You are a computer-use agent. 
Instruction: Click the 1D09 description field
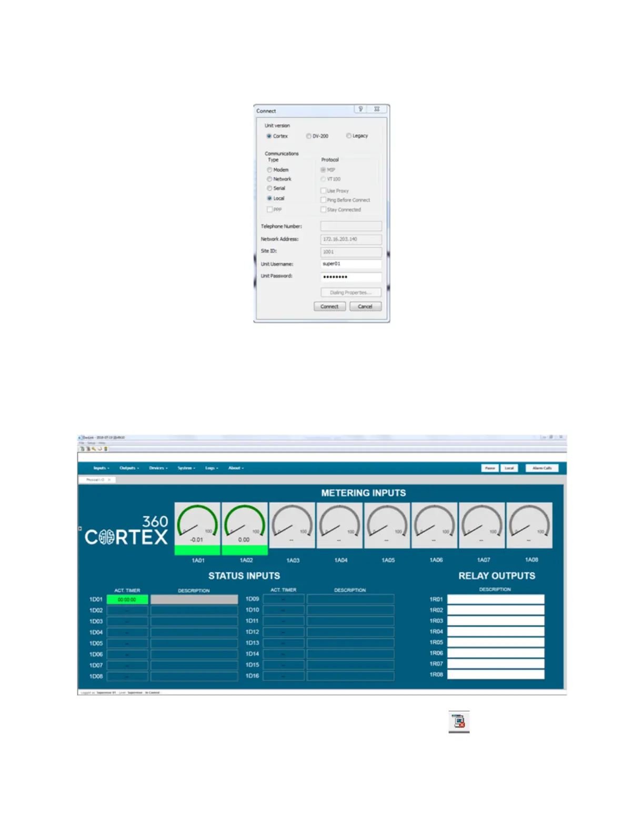tap(350, 599)
